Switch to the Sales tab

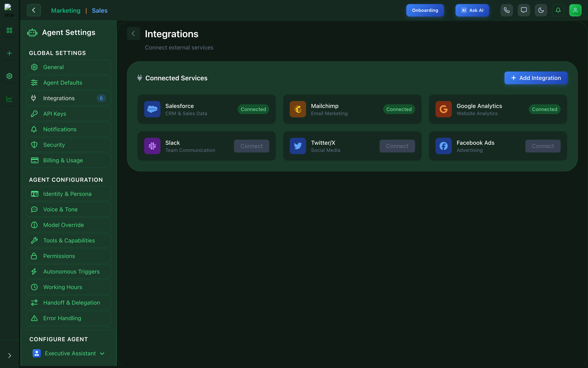tap(100, 10)
